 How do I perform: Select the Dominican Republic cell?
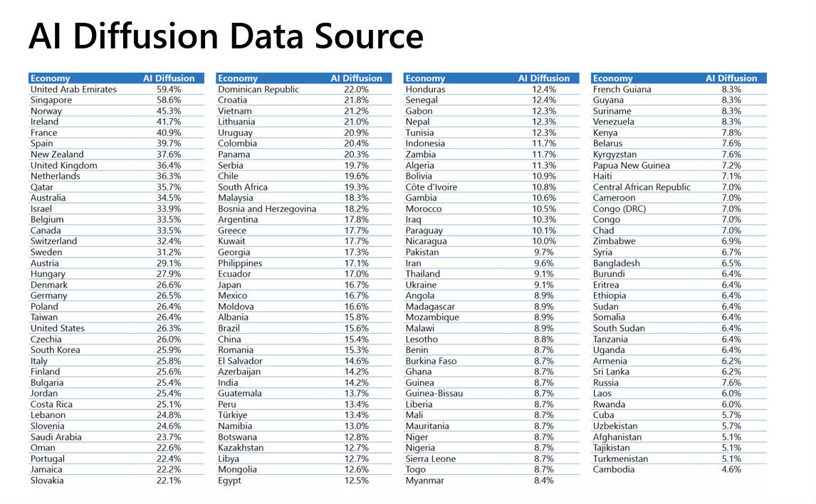(x=258, y=90)
